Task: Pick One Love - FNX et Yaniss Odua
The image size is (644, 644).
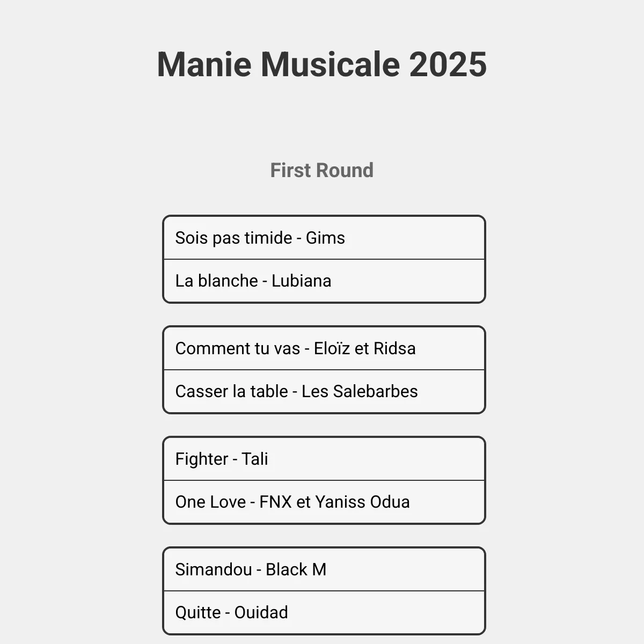Action: 324,502
